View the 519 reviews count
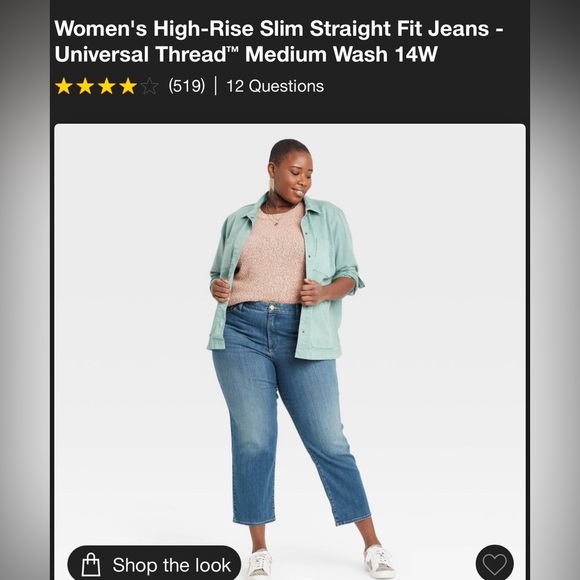 coord(186,86)
